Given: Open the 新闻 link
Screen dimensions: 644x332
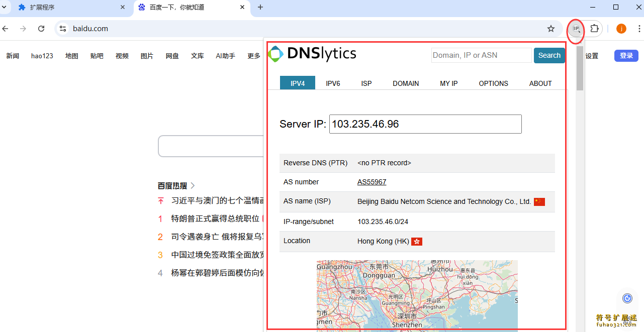Looking at the screenshot, I should tap(13, 56).
